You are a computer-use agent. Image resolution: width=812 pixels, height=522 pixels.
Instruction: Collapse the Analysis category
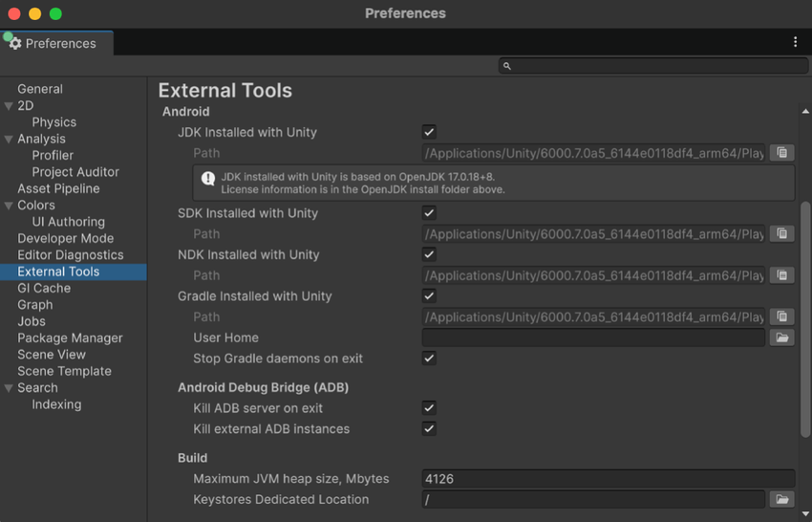tap(9, 139)
